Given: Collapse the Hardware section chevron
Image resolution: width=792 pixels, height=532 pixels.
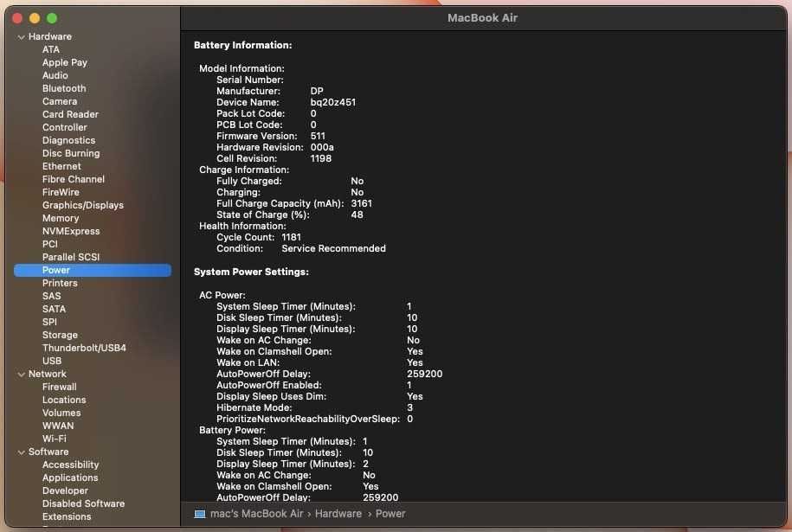Looking at the screenshot, I should click(x=22, y=37).
